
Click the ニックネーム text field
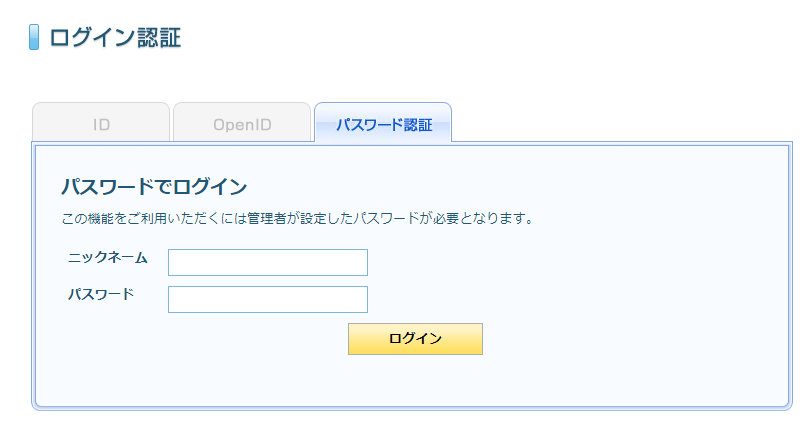point(268,262)
